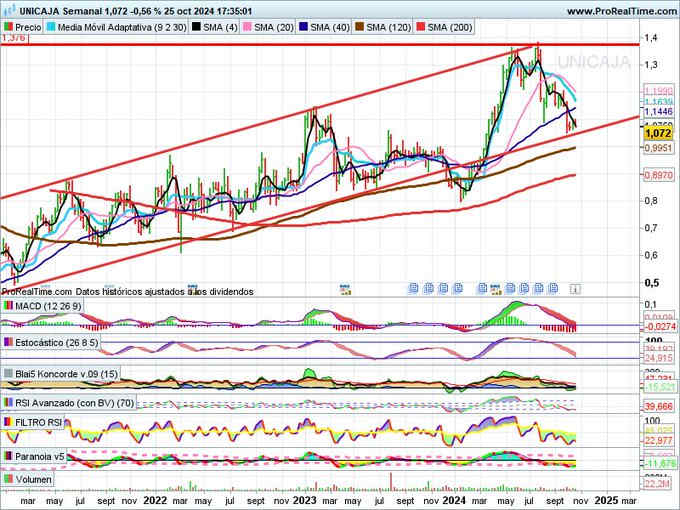Click the FILTRO RSI panel label
Screen dimensions: 680x510
click(x=39, y=422)
